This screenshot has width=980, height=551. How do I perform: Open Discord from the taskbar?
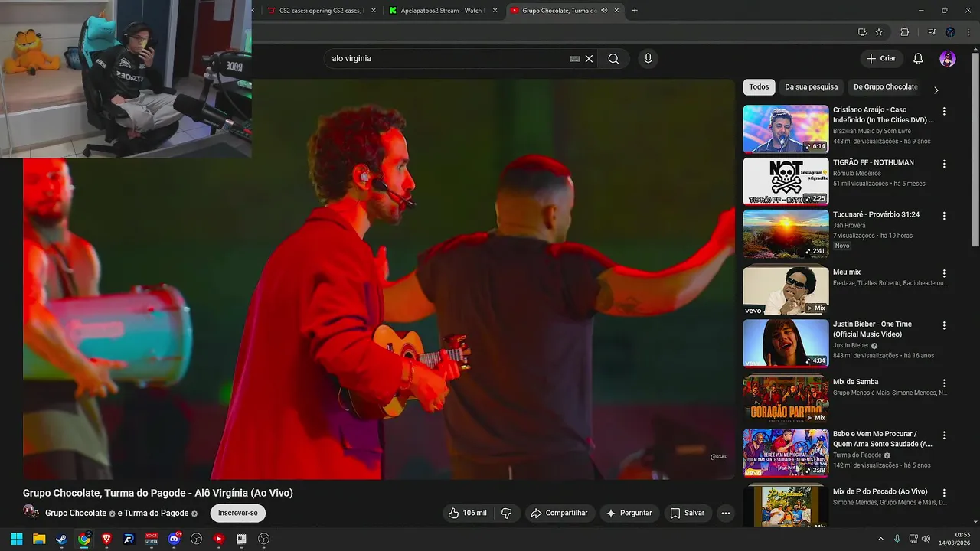click(x=174, y=539)
